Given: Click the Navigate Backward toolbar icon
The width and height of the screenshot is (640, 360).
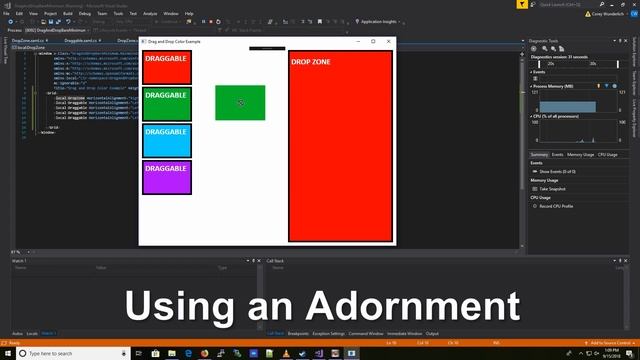Looking at the screenshot, I should (11, 22).
